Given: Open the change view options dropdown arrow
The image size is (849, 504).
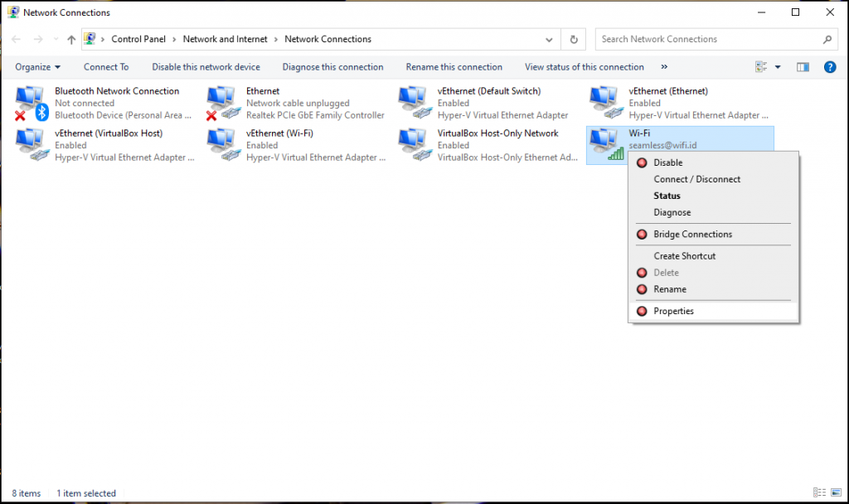Looking at the screenshot, I should (778, 67).
